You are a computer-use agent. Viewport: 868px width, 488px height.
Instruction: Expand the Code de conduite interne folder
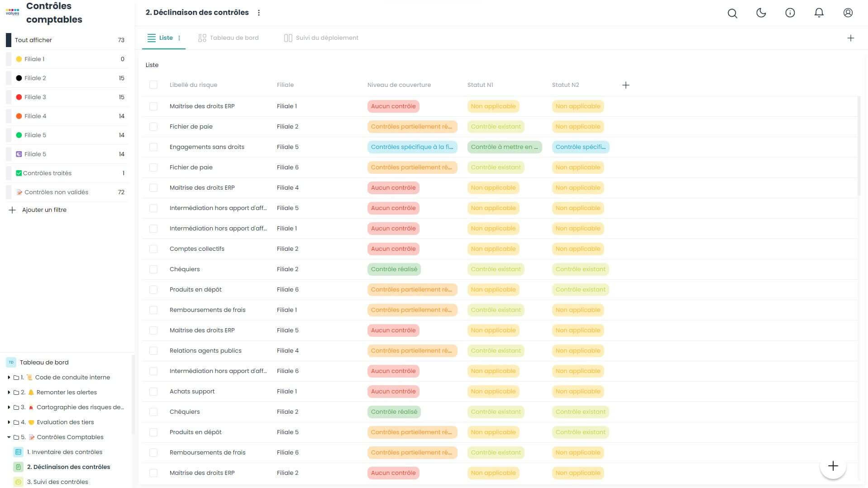(9, 377)
